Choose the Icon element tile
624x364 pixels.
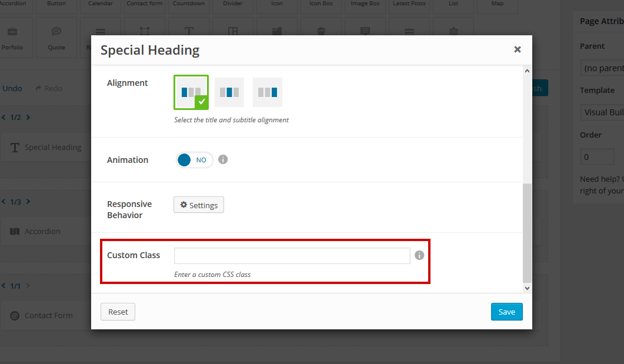tap(277, 6)
